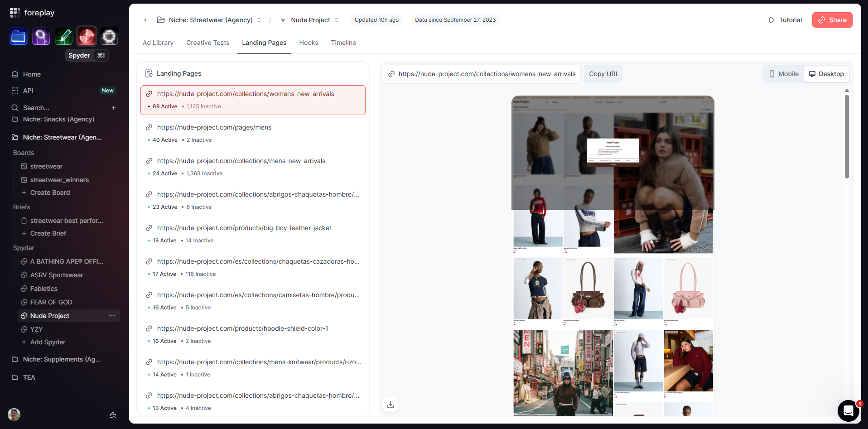Screen dimensions: 868x429
Task: Open the purple Discovery search app icon
Action: (41, 37)
